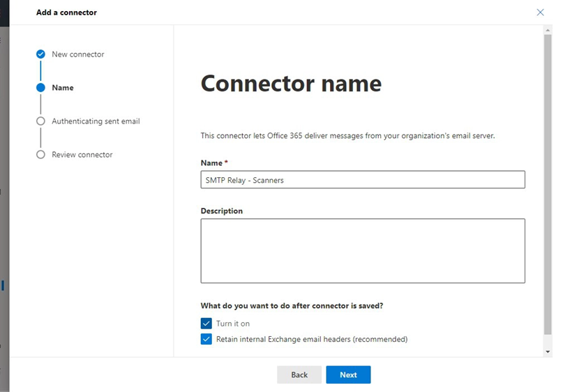Focus the Description text area
This screenshot has width=570, height=392.
[x=362, y=250]
